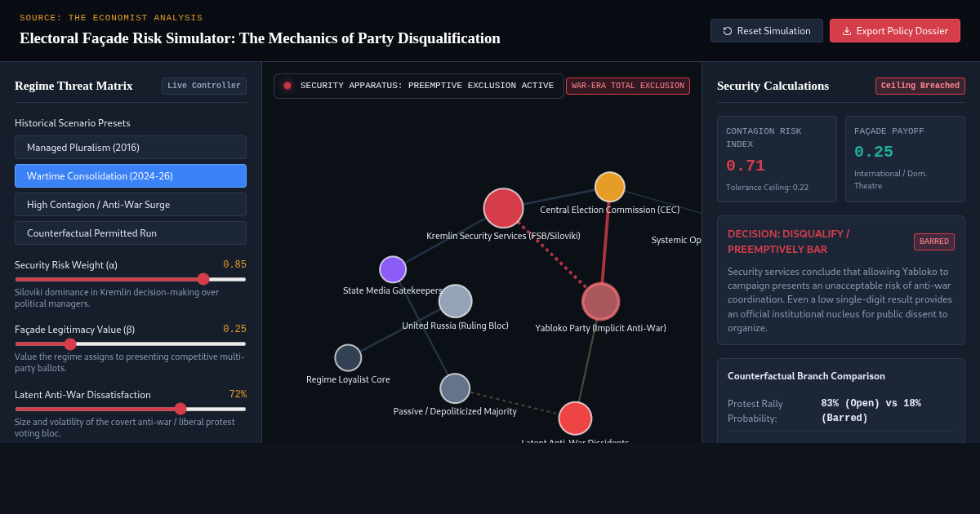Click the Decision: Disqualify heading
Image resolution: width=980 pixels, height=514 pixels.
click(788, 241)
